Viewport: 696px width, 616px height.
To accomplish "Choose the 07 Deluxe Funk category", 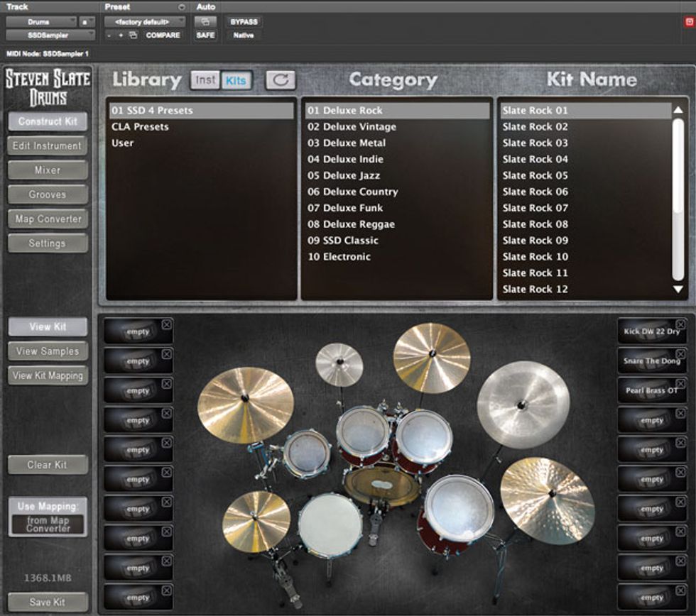I will pos(397,208).
